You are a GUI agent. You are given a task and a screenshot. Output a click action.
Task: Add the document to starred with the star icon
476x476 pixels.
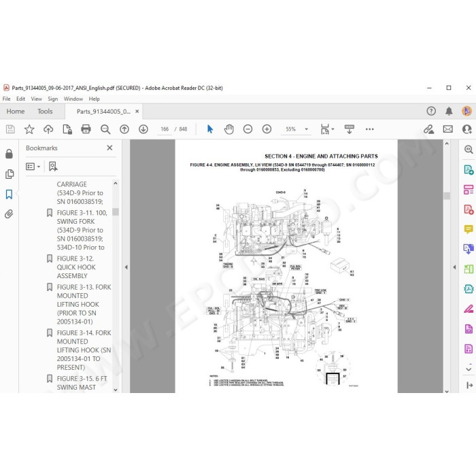coord(29,129)
